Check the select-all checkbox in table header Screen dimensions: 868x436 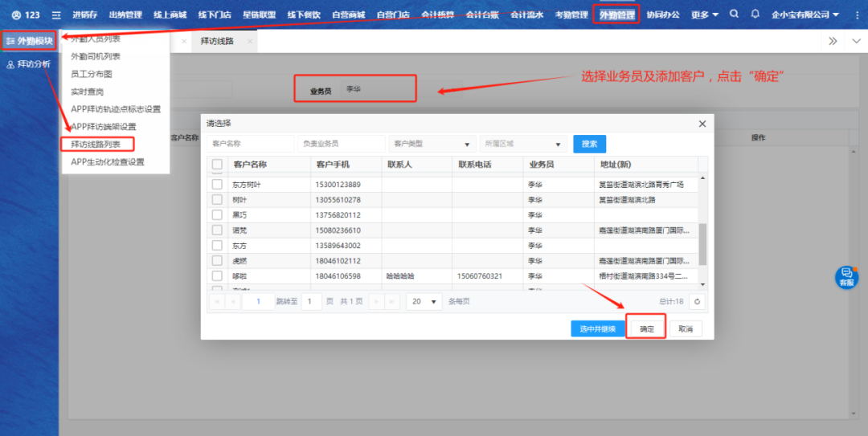pos(217,165)
